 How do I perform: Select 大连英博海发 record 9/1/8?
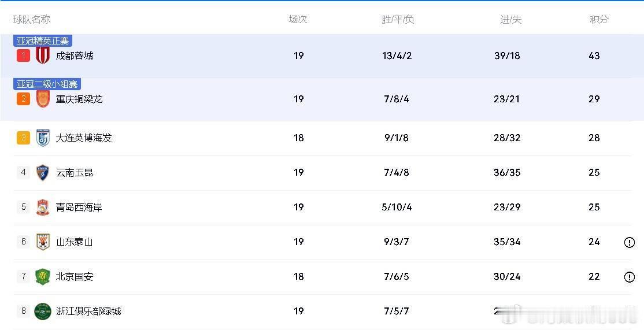[x=397, y=138]
